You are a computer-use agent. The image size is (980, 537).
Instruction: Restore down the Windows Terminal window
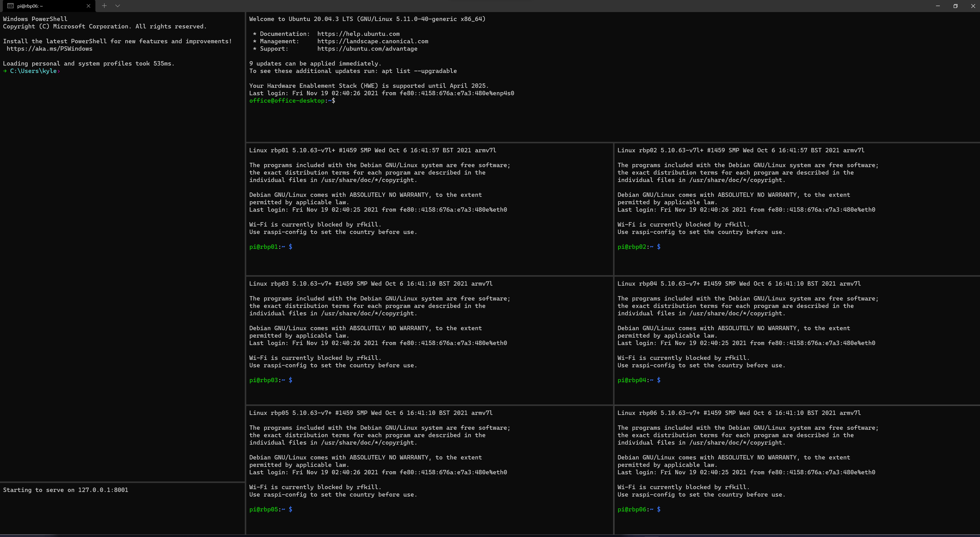pyautogui.click(x=955, y=6)
